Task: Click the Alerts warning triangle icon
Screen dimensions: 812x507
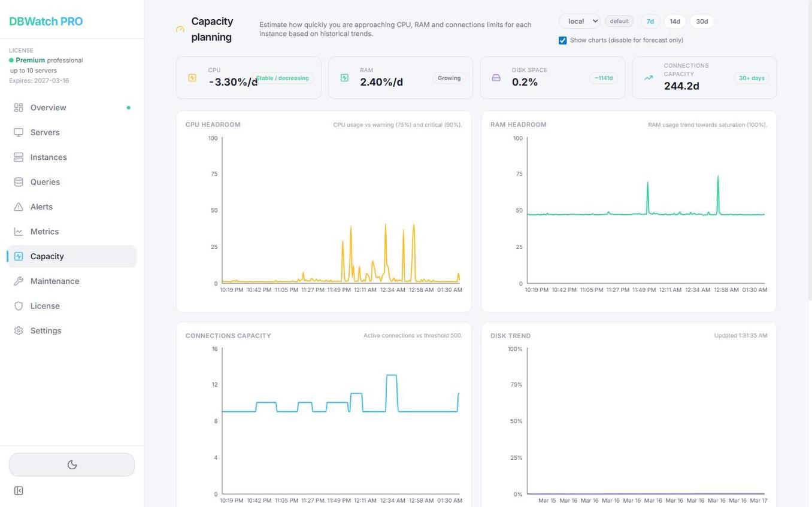Action: pos(19,207)
